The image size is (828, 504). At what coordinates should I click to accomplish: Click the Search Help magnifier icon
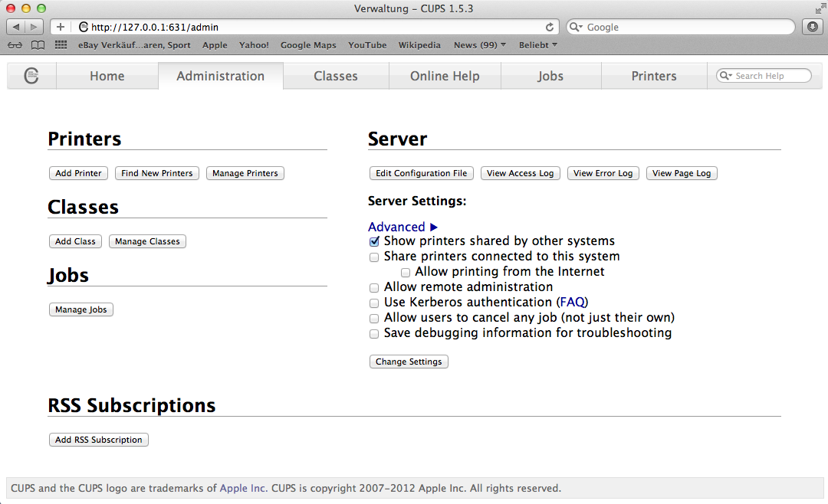pyautogui.click(x=726, y=76)
